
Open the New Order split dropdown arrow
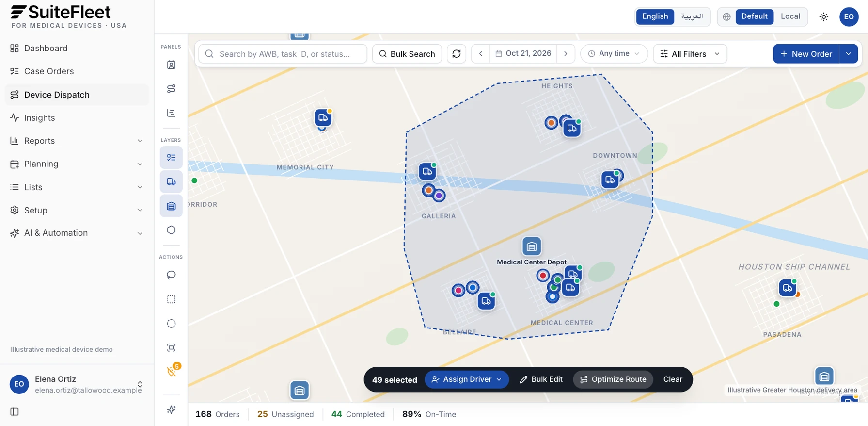(x=849, y=54)
